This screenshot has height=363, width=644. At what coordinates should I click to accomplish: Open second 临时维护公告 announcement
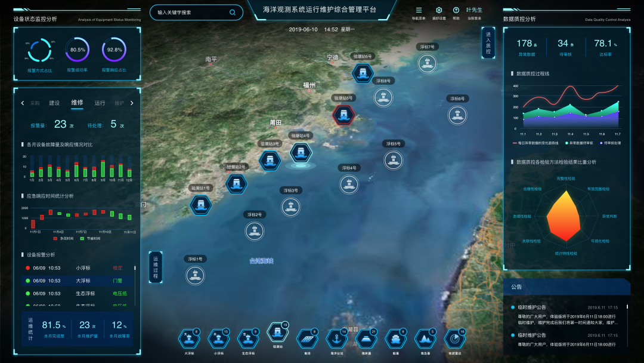[565, 340]
